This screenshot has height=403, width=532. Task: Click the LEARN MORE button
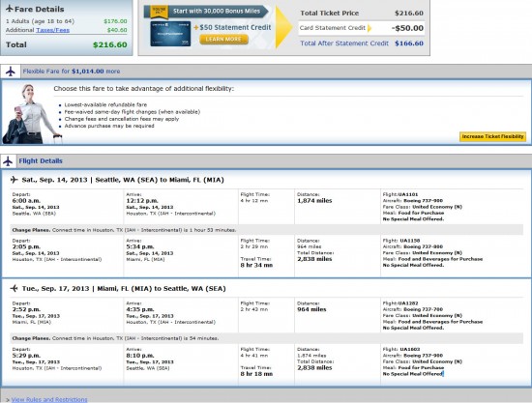tap(223, 40)
